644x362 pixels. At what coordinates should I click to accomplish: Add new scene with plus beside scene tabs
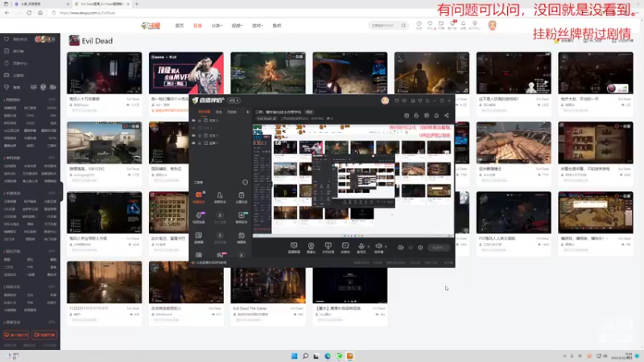tap(247, 112)
